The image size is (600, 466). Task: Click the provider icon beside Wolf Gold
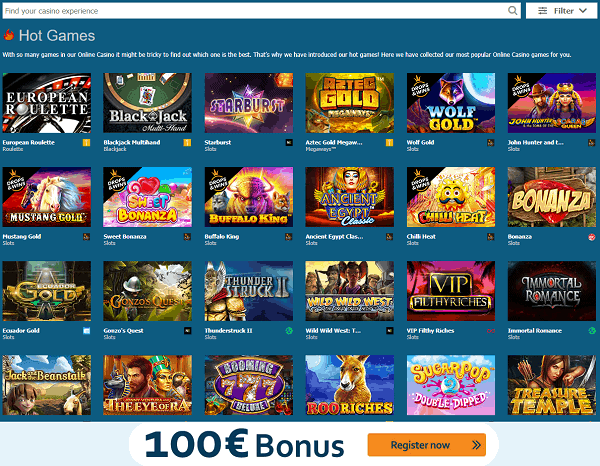pos(491,143)
